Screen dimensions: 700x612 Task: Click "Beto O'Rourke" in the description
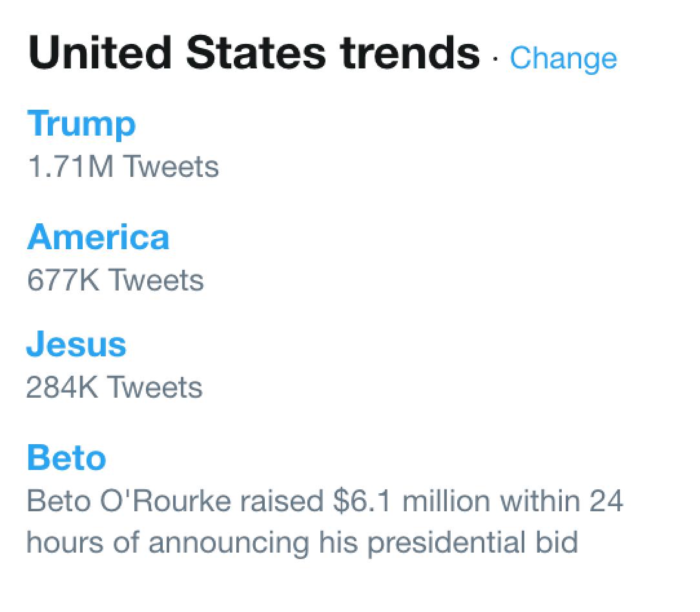tap(129, 501)
